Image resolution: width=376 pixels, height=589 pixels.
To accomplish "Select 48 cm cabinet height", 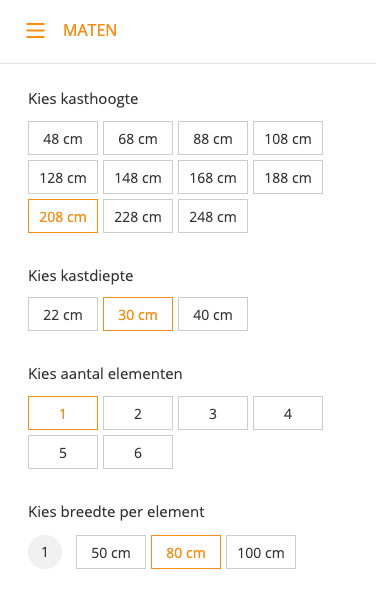I will [63, 138].
